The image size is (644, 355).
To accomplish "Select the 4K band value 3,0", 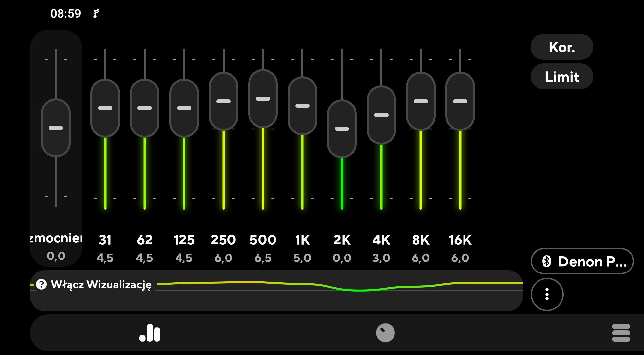I will 381,258.
